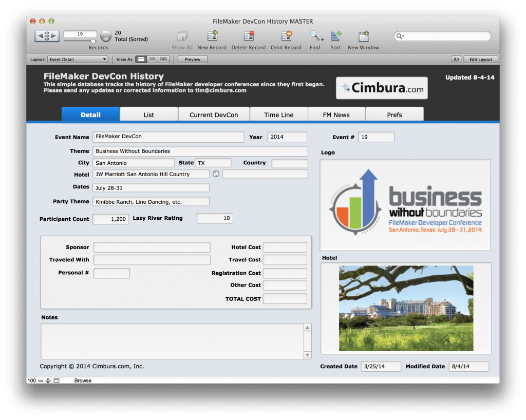Viewport: 526px width, 420px height.
Task: Open the search field magnifier dropdown
Action: coord(400,36)
